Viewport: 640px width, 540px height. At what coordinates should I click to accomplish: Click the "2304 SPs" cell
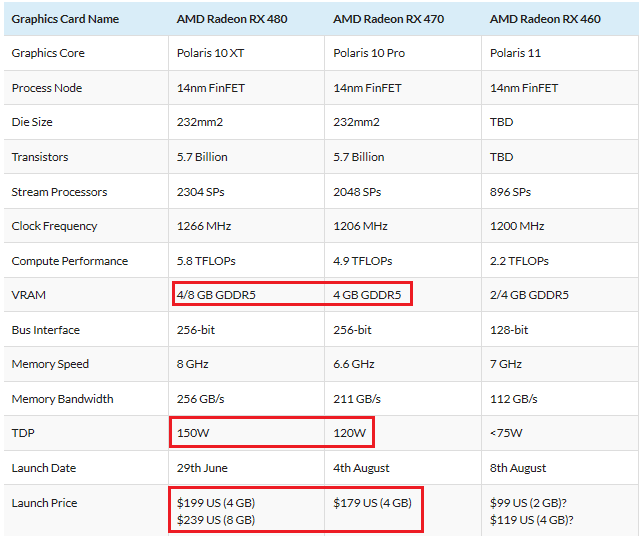pyautogui.click(x=201, y=192)
